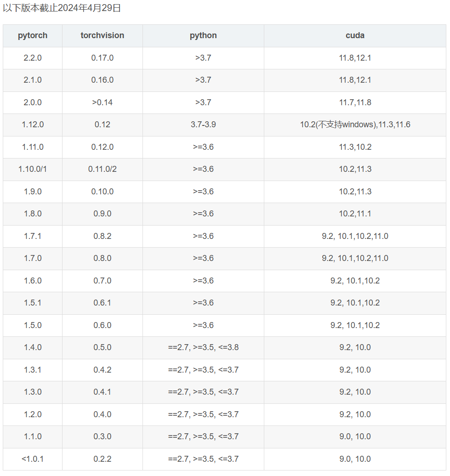This screenshot has height=476, width=450.
Task: Click torchvision value 0.16.0
Action: tap(103, 80)
